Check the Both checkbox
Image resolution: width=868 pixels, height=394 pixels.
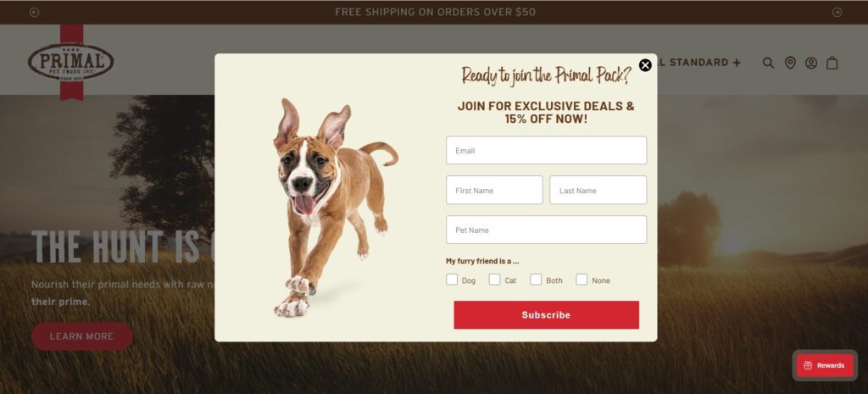pyautogui.click(x=536, y=280)
